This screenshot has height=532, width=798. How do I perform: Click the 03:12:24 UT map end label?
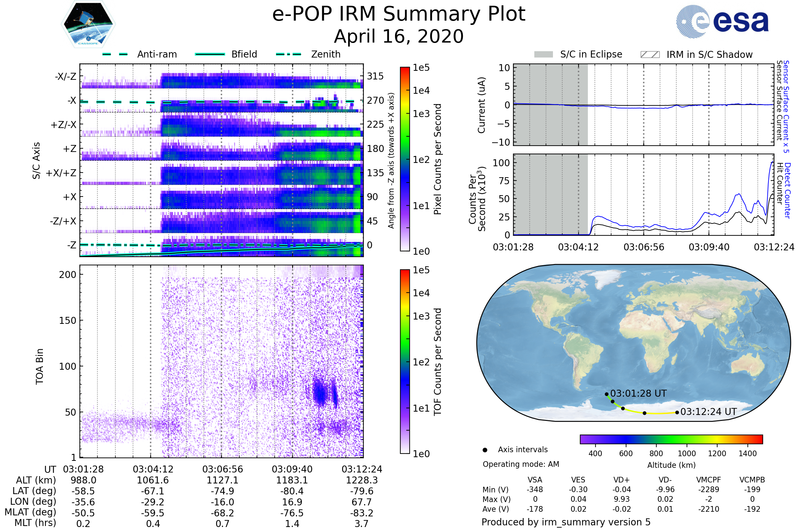click(x=709, y=412)
